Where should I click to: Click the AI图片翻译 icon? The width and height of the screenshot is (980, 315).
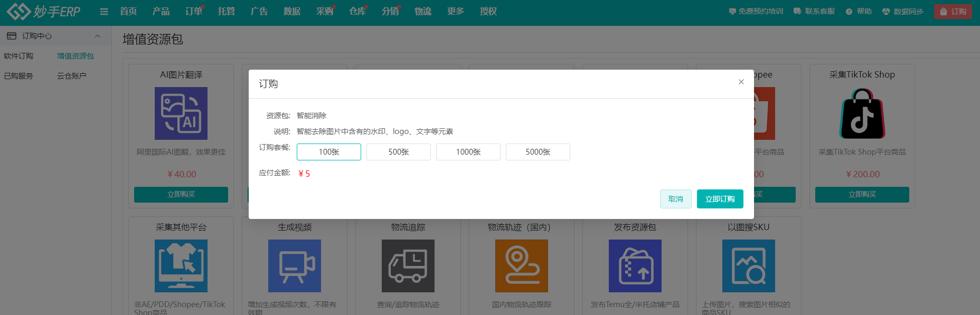[x=181, y=113]
